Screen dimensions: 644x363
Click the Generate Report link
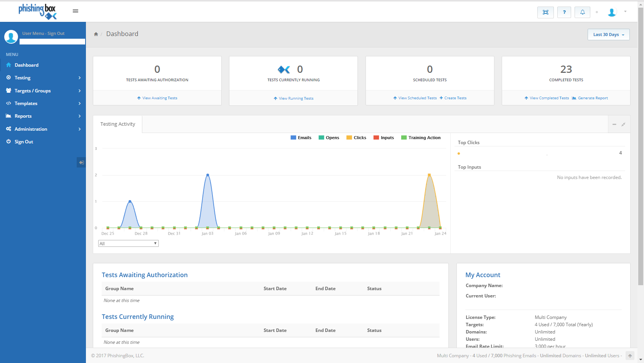pyautogui.click(x=593, y=98)
